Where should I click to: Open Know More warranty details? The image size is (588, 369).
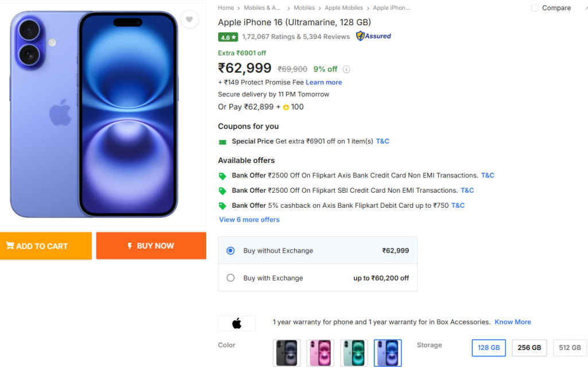point(513,322)
